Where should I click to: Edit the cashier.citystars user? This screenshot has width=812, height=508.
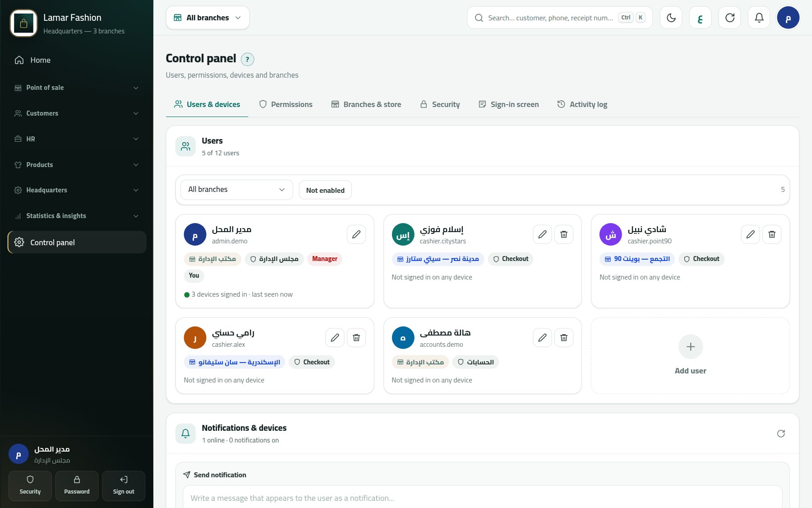click(542, 234)
